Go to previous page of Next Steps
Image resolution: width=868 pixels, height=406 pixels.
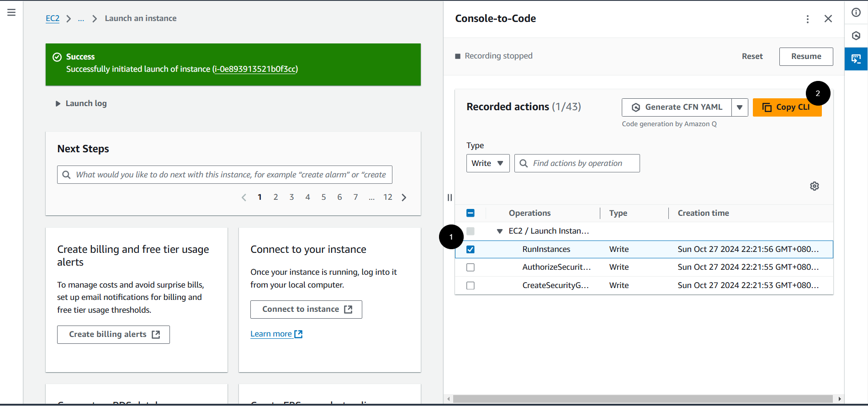(x=244, y=198)
